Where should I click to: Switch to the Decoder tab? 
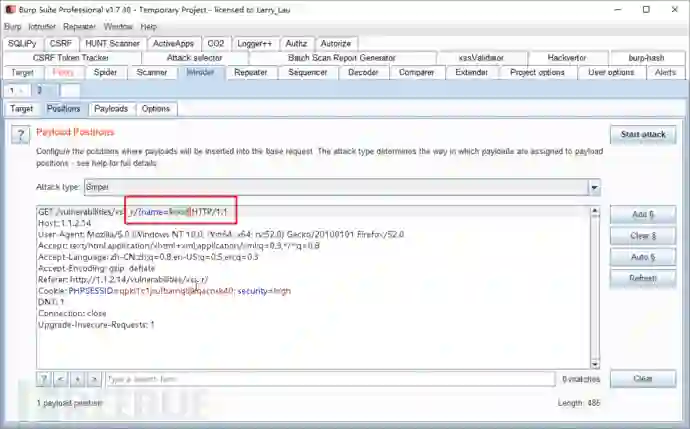(363, 73)
